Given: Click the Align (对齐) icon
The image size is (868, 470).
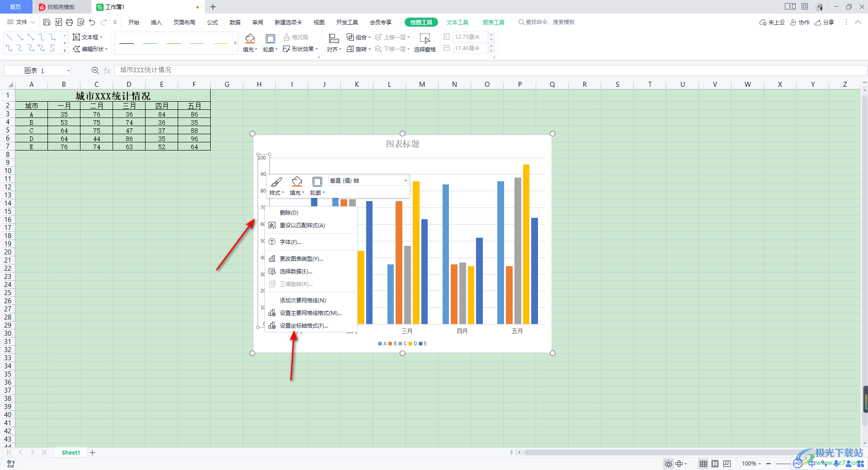Looking at the screenshot, I should (334, 38).
